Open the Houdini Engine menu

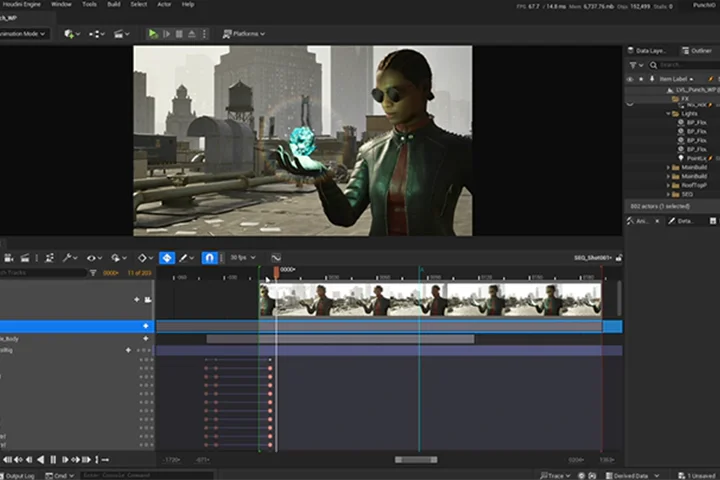(x=21, y=4)
